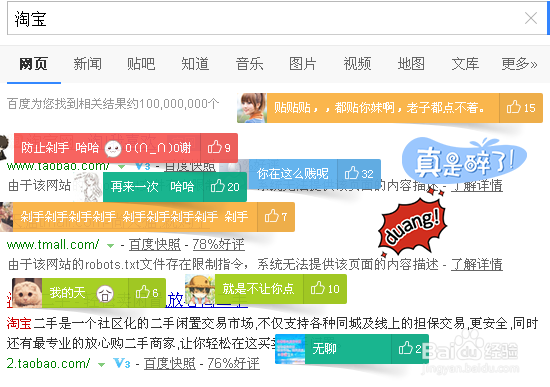Like the 防止剁手 comment with 9 thumbs
This screenshot has width=550, height=387.
pos(219,147)
